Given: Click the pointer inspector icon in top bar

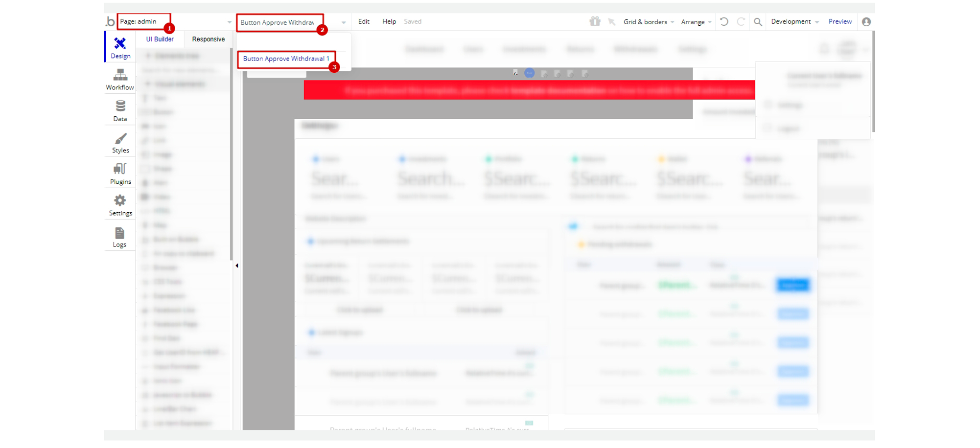Looking at the screenshot, I should 612,22.
